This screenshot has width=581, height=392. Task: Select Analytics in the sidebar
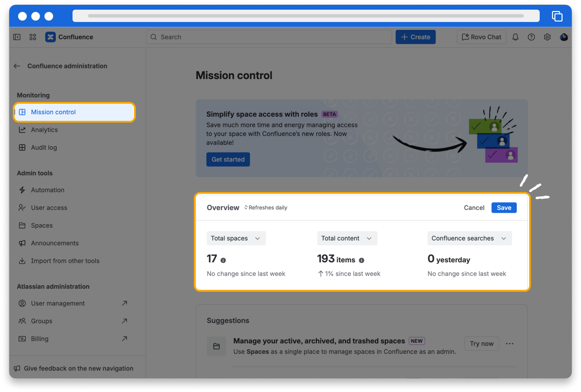[x=44, y=130]
